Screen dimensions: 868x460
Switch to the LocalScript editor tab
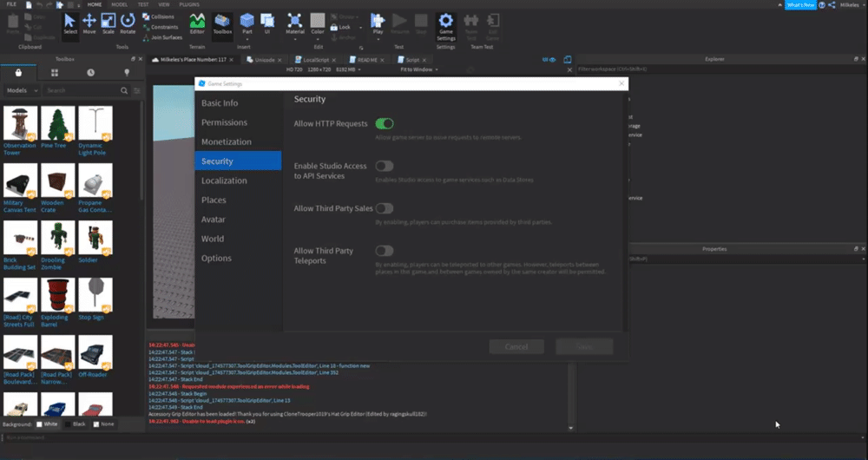click(316, 60)
